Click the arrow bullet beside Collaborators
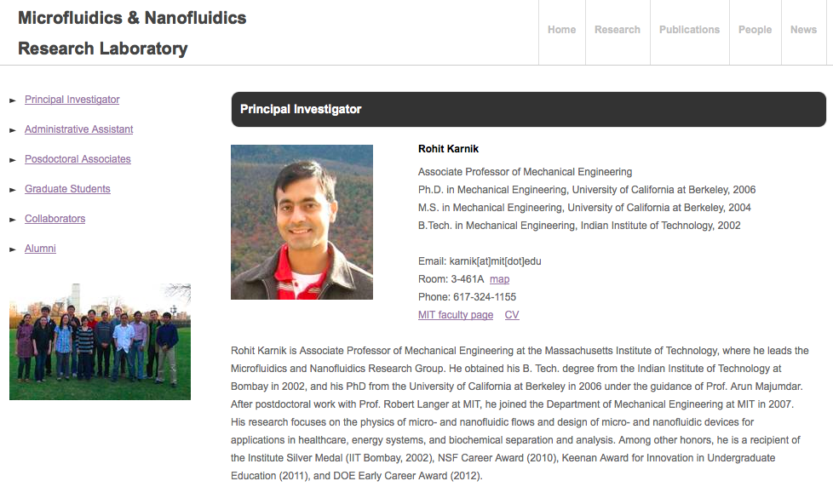 tap(13, 220)
